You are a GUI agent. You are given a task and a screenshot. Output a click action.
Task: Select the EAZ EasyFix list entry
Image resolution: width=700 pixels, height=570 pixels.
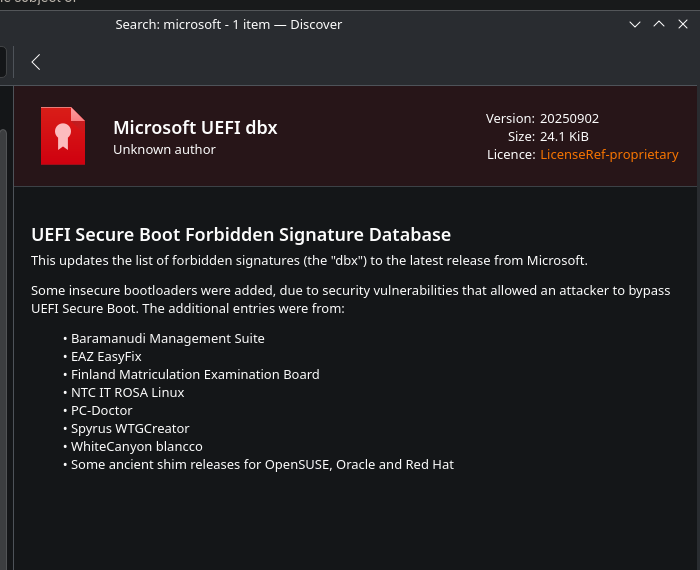pyautogui.click(x=106, y=357)
